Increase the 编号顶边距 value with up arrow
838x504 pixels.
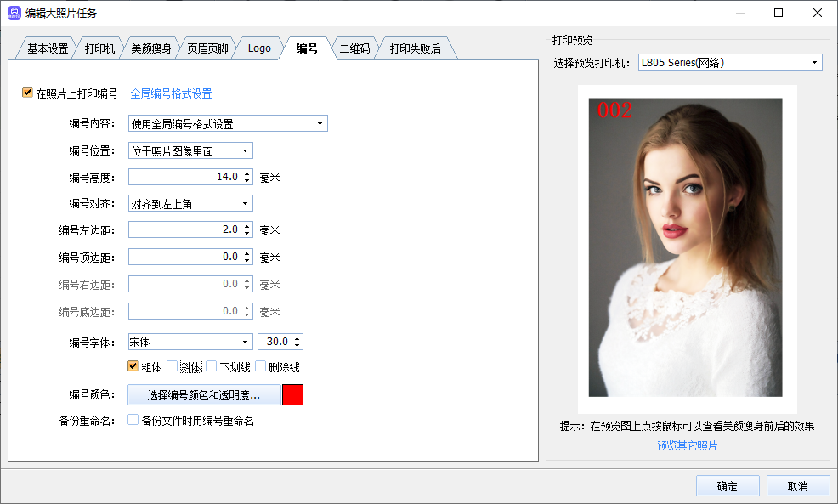[247, 253]
